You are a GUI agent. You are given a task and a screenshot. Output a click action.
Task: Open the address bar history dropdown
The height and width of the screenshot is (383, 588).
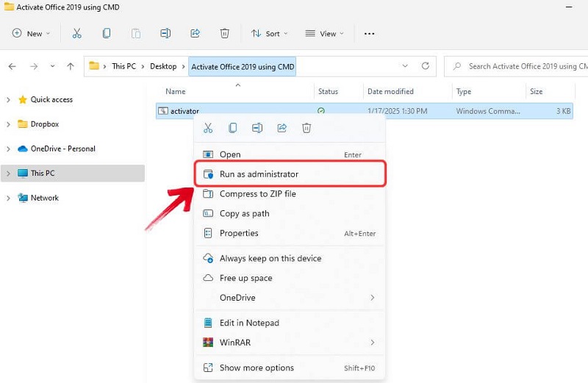[405, 66]
